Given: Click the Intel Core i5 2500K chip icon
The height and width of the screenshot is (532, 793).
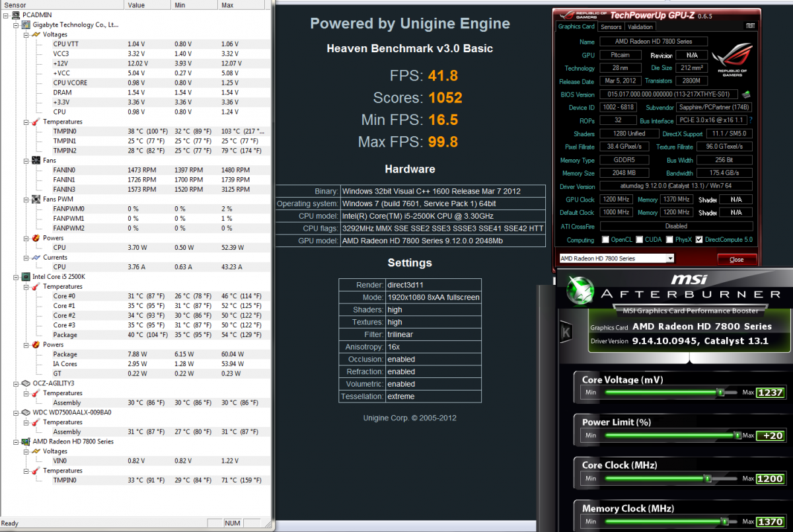Looking at the screenshot, I should pos(26,276).
